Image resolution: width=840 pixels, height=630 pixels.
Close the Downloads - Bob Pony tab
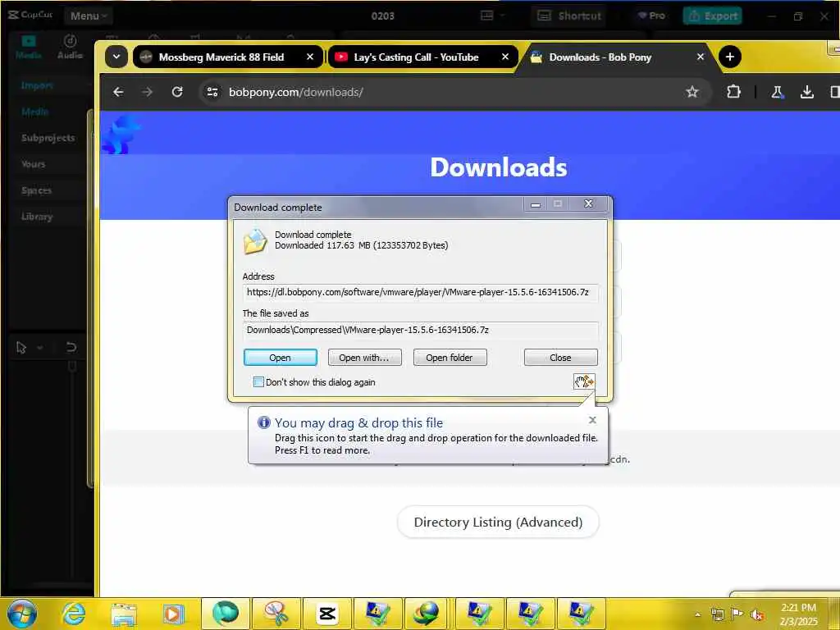(701, 57)
